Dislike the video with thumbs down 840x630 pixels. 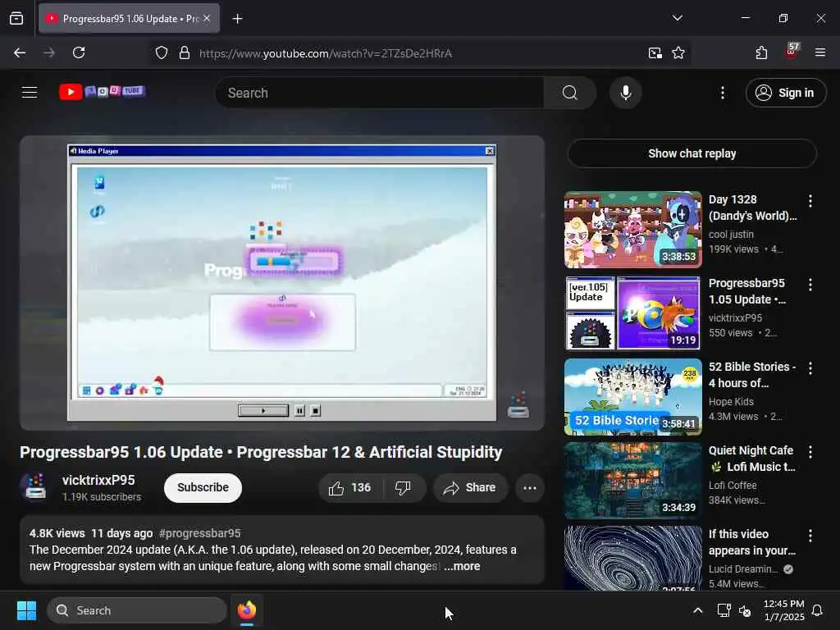pyautogui.click(x=404, y=487)
